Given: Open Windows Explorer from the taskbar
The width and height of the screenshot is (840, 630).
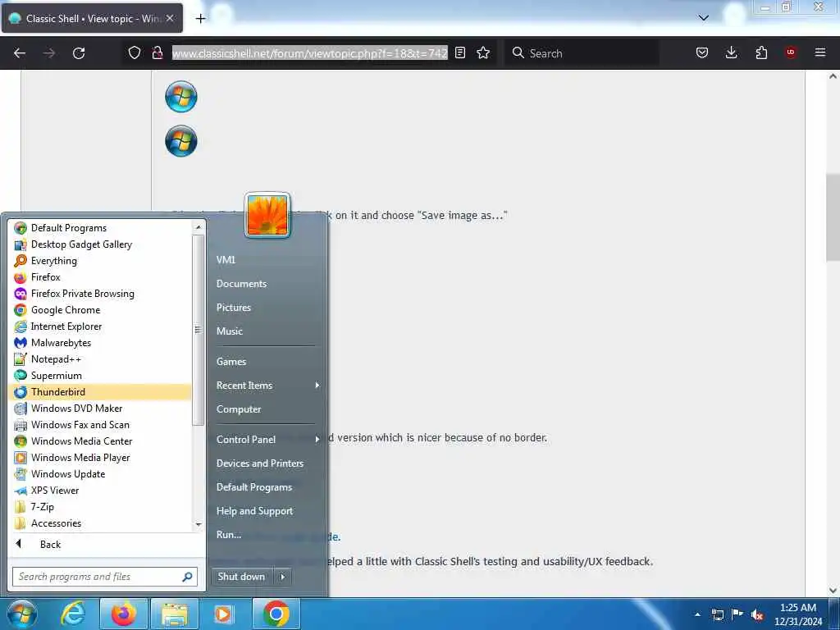Looking at the screenshot, I should click(x=175, y=614).
